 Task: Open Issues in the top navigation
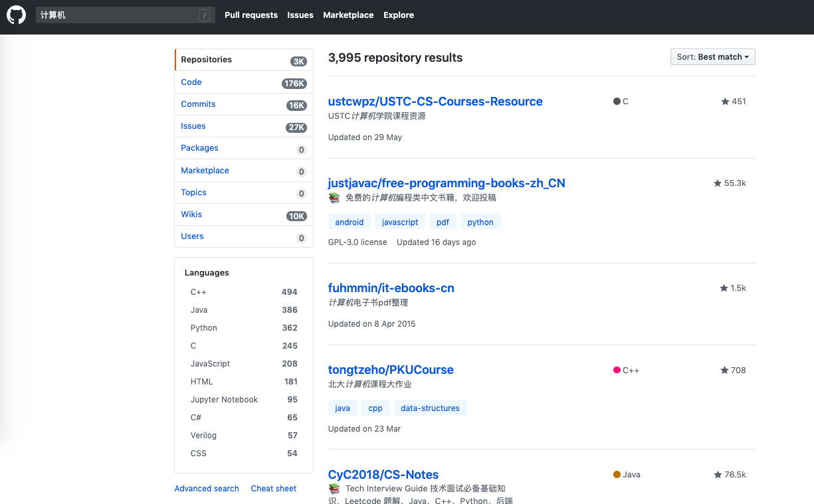pyautogui.click(x=300, y=15)
